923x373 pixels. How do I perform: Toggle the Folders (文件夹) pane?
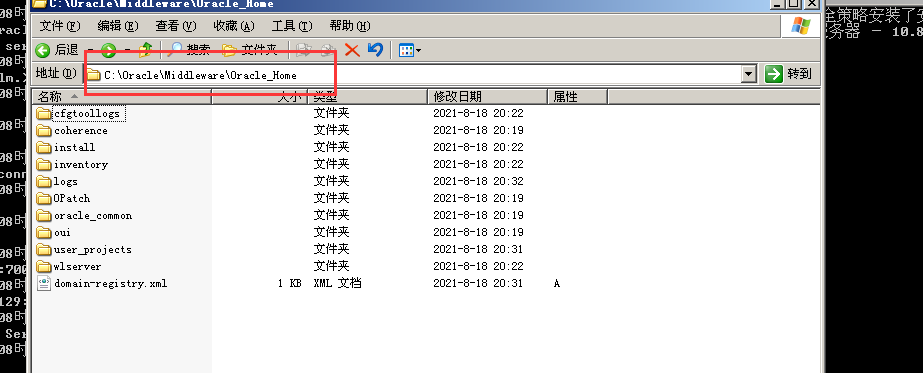(x=250, y=50)
